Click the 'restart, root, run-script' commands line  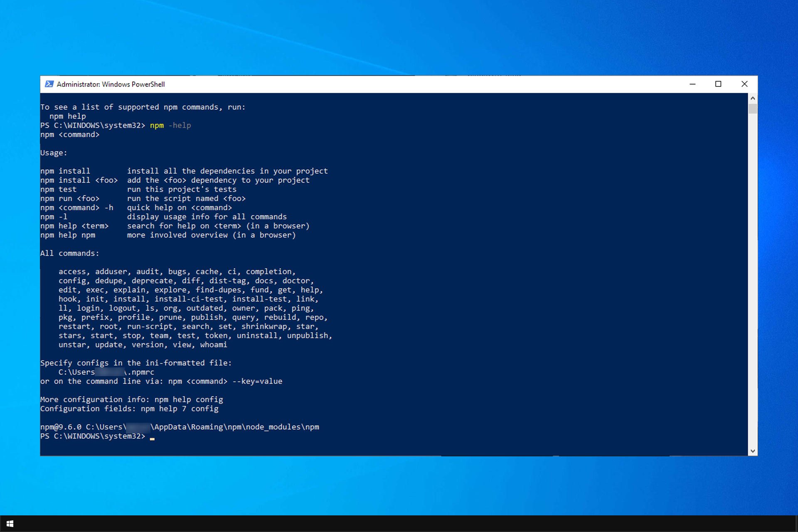(189, 327)
